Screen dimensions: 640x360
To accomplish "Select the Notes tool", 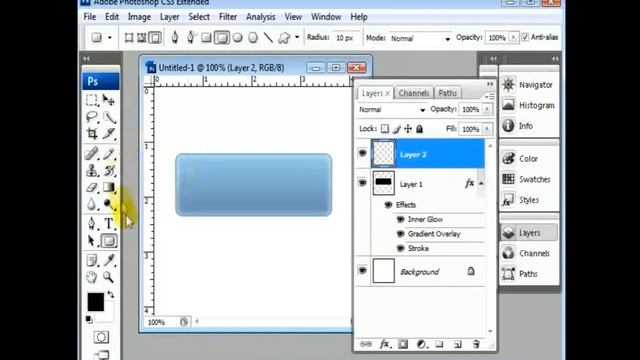I will 92,260.
